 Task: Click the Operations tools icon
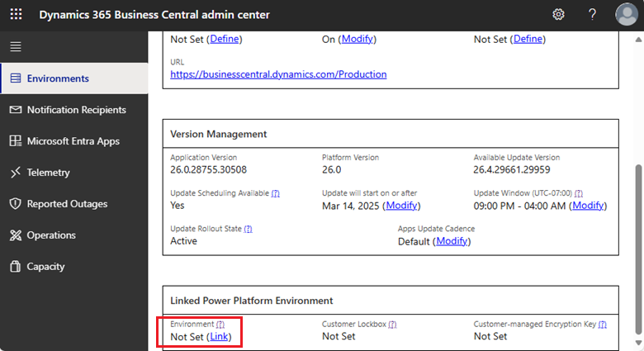coord(16,235)
